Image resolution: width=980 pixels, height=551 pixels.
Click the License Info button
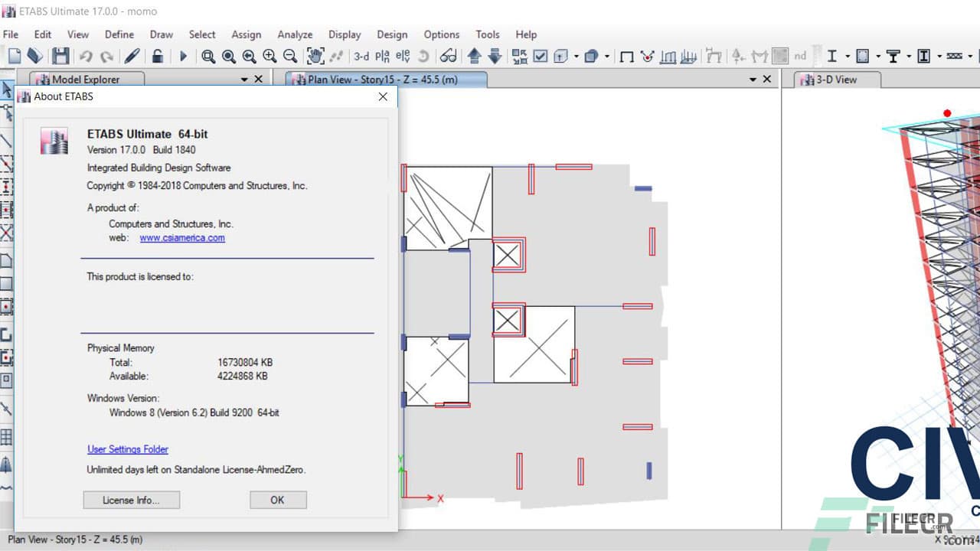click(131, 499)
